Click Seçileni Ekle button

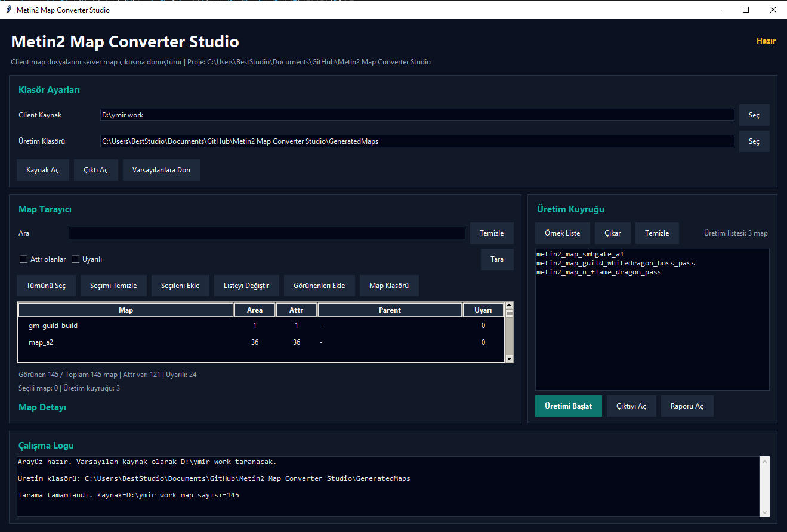click(x=180, y=286)
